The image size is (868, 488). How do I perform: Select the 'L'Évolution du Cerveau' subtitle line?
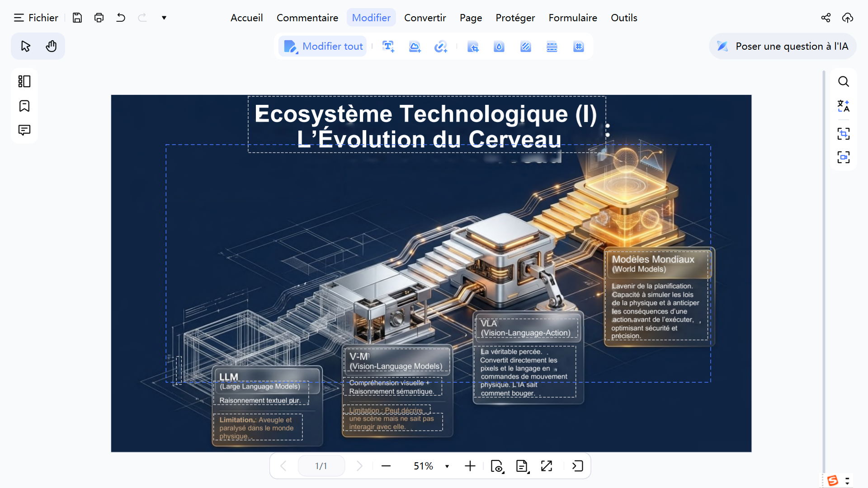point(429,139)
